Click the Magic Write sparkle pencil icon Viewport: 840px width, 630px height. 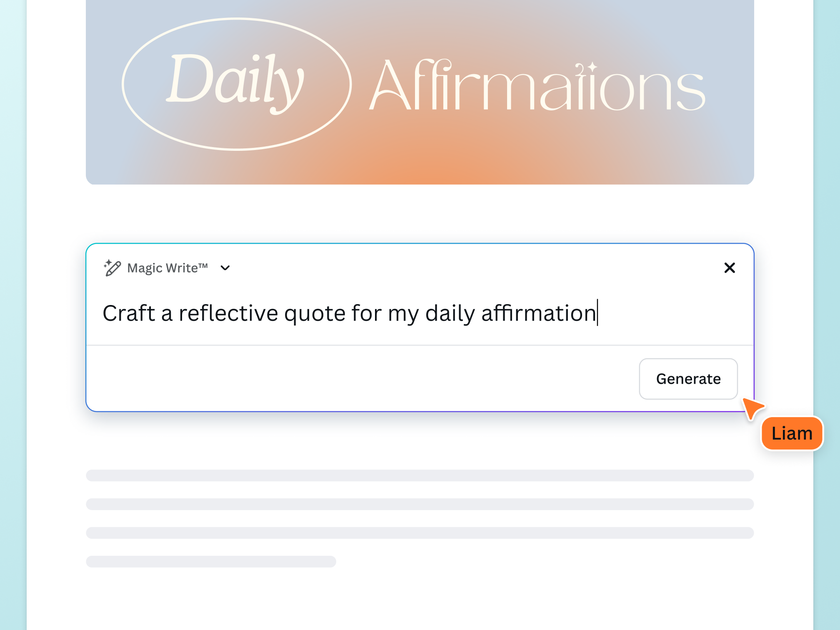[112, 268]
